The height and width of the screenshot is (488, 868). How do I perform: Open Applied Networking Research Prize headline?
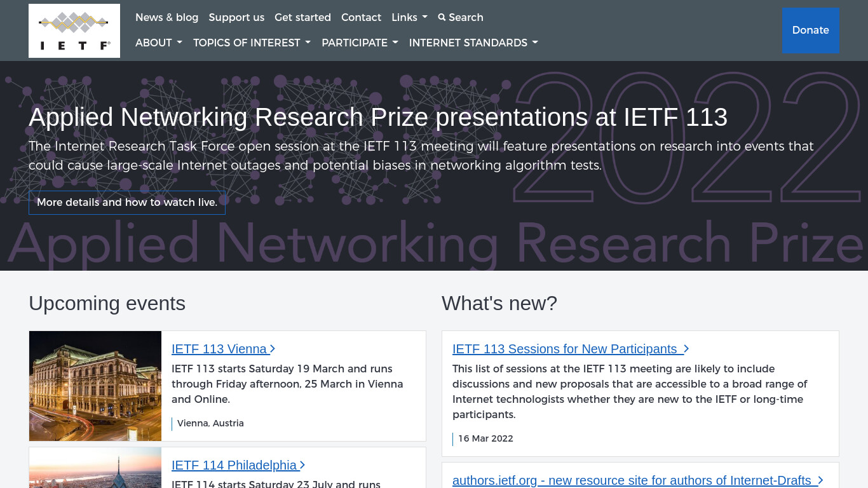point(378,117)
